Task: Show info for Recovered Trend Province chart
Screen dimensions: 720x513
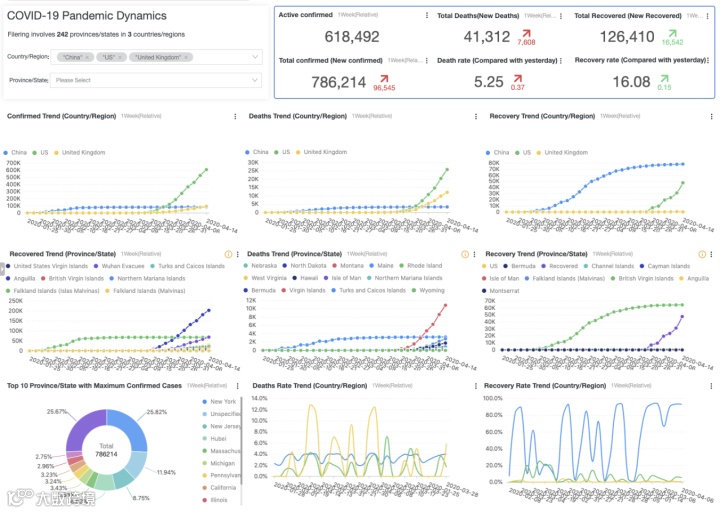Action: point(228,254)
